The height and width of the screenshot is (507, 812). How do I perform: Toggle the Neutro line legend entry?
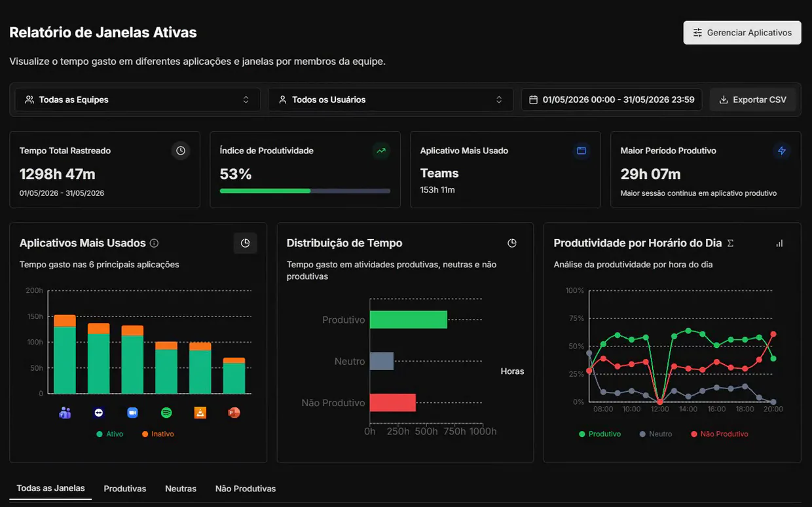655,434
